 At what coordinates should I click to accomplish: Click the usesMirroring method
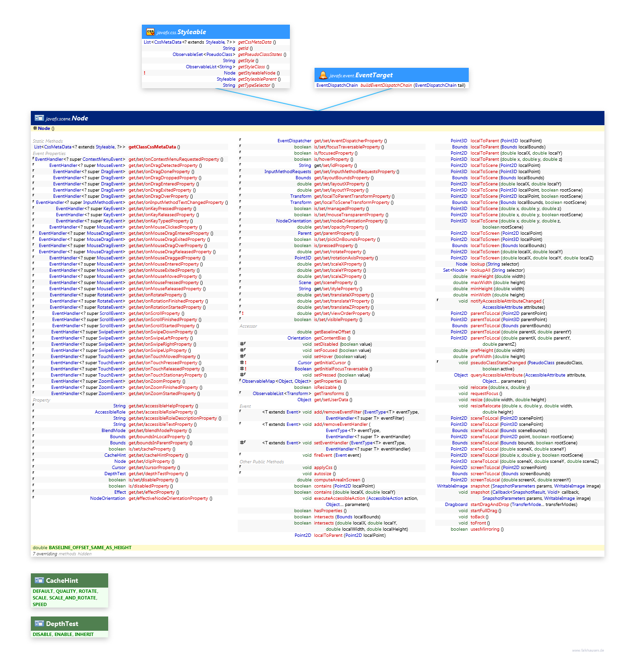(484, 529)
